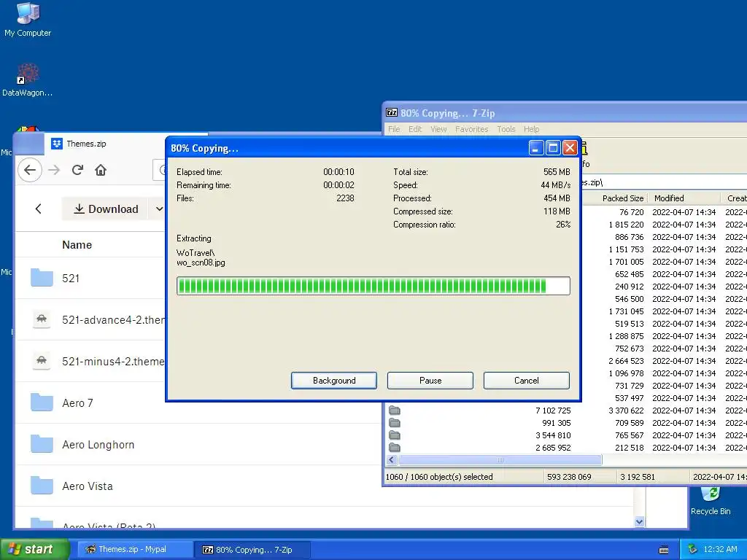Click the back chevron beside Download
The width and height of the screenshot is (747, 560).
(38, 209)
